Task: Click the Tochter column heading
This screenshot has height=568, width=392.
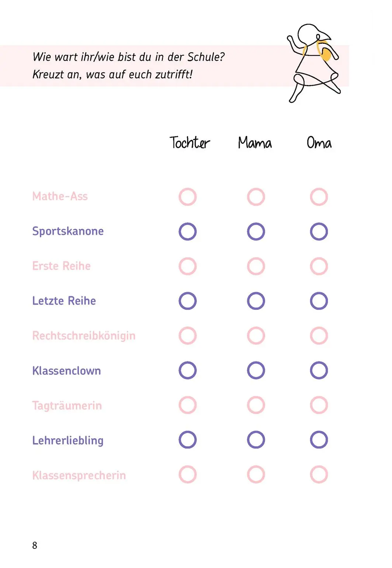Action: (x=190, y=142)
